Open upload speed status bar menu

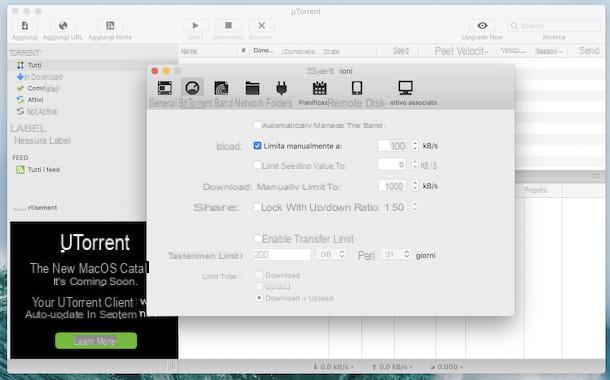[x=391, y=367]
